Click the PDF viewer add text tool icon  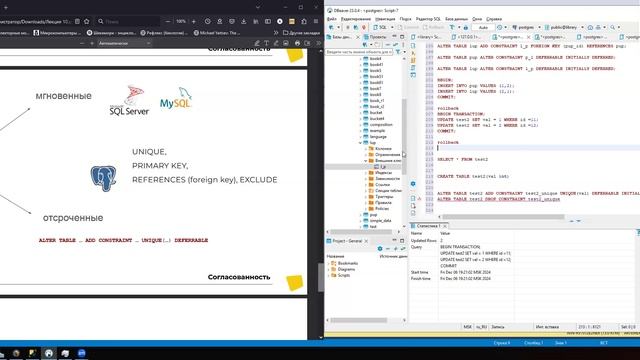[x=266, y=43]
